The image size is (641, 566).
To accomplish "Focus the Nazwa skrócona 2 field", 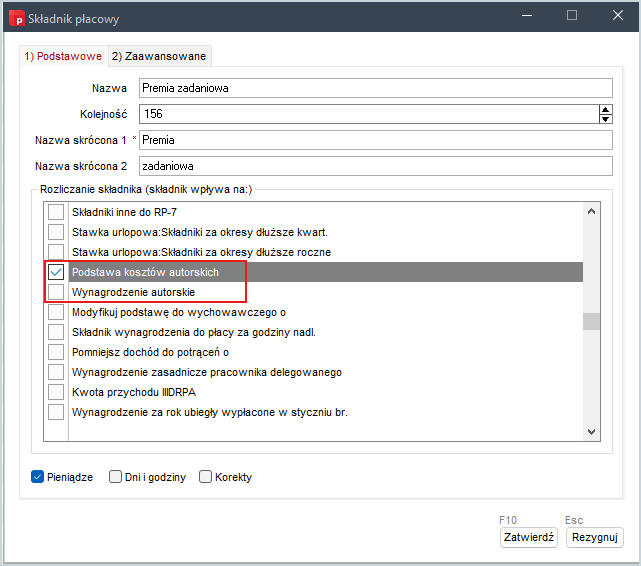I will point(375,166).
